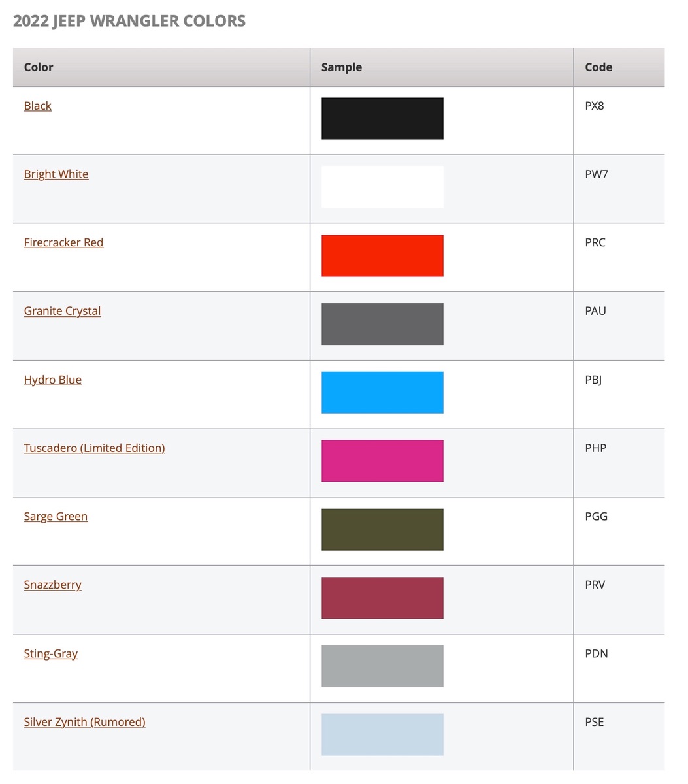
Task: Follow the Snazzberry link
Action: coord(52,585)
